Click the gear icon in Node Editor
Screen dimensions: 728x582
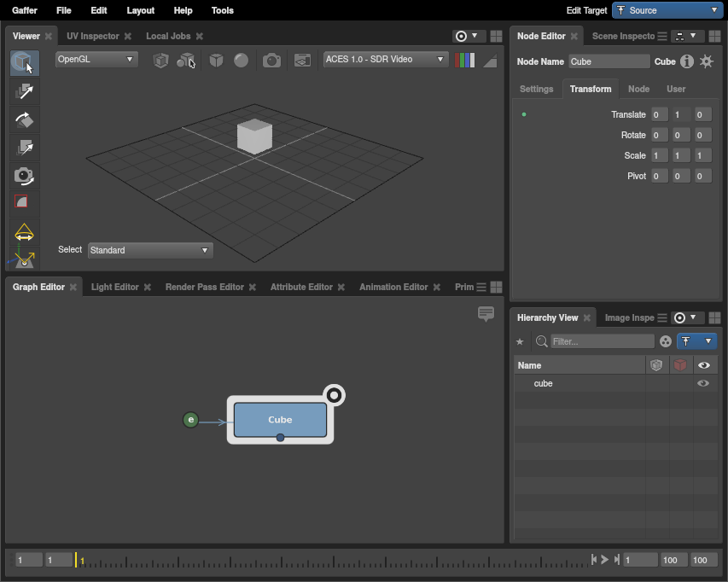[707, 61]
